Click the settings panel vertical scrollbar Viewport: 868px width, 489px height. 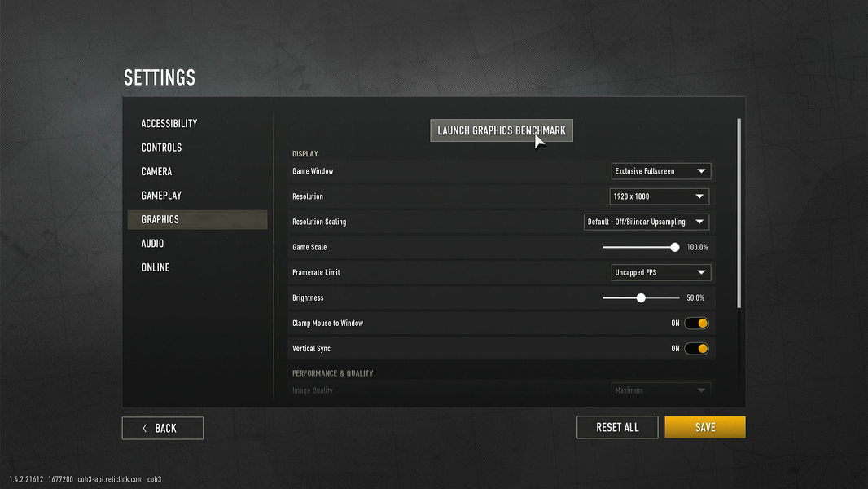click(739, 214)
